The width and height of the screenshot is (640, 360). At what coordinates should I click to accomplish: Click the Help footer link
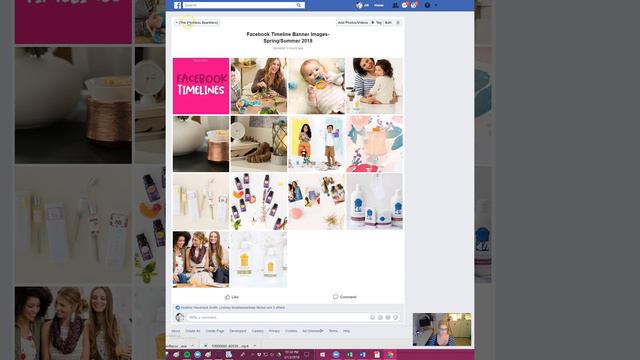(346, 331)
